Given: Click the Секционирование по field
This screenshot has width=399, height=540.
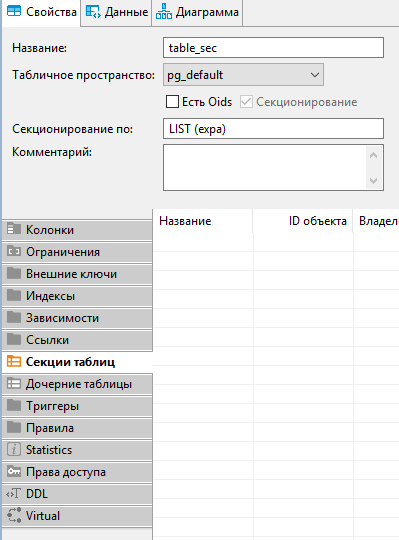Looking at the screenshot, I should (273, 129).
